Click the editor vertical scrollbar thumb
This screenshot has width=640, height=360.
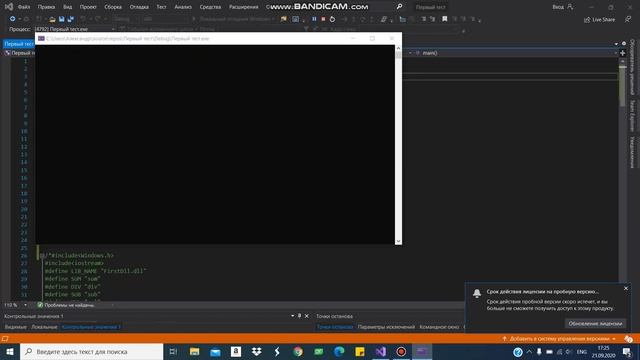tap(622, 86)
